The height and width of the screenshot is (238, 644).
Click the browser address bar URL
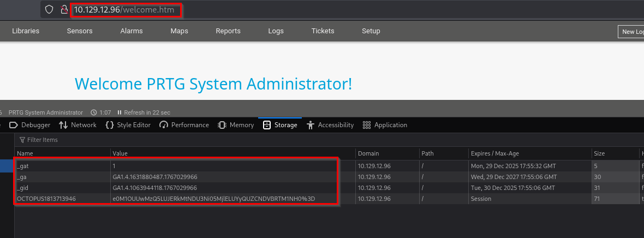point(126,10)
